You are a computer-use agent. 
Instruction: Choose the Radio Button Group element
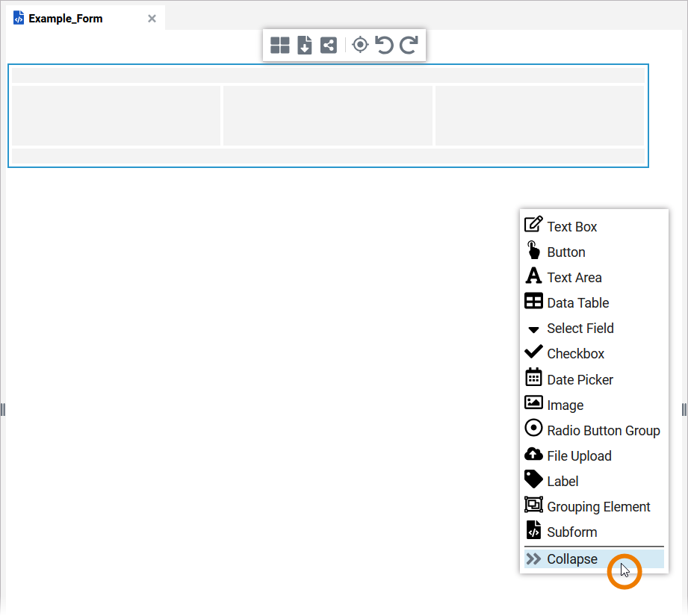(603, 430)
